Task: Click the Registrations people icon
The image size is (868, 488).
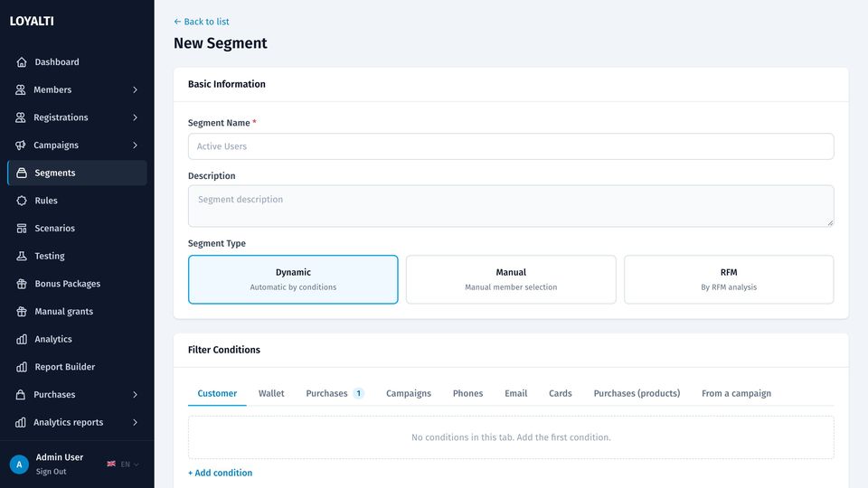Action: (21, 117)
